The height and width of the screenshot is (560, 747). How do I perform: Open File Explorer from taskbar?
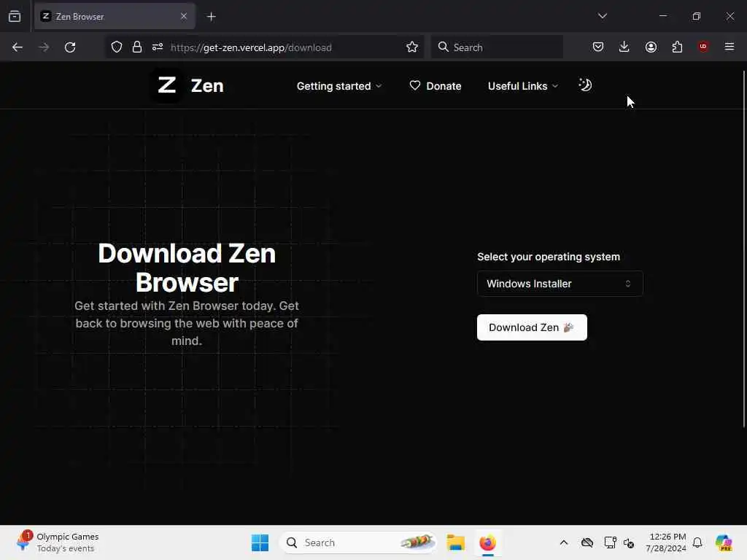(x=455, y=542)
